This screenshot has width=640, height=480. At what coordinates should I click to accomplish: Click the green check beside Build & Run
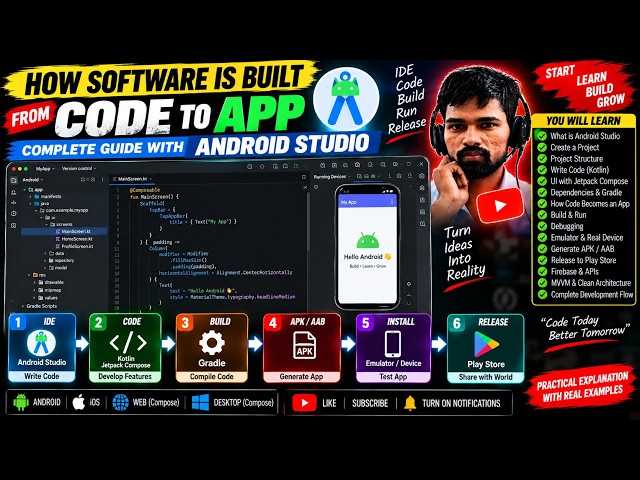click(542, 215)
